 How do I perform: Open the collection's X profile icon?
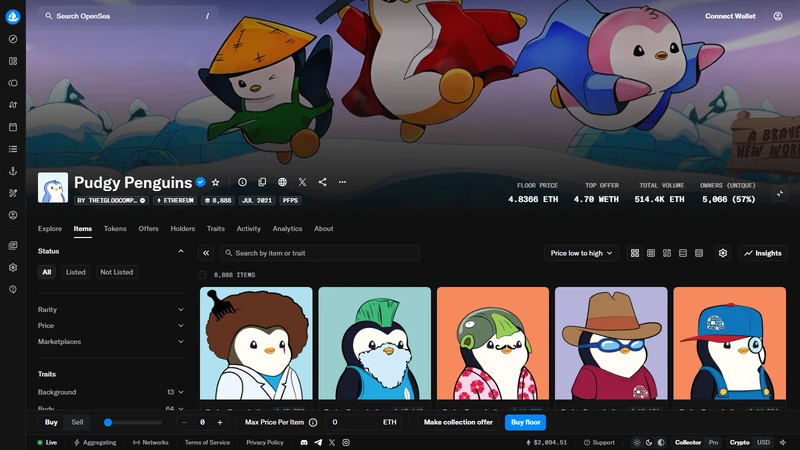pos(302,182)
